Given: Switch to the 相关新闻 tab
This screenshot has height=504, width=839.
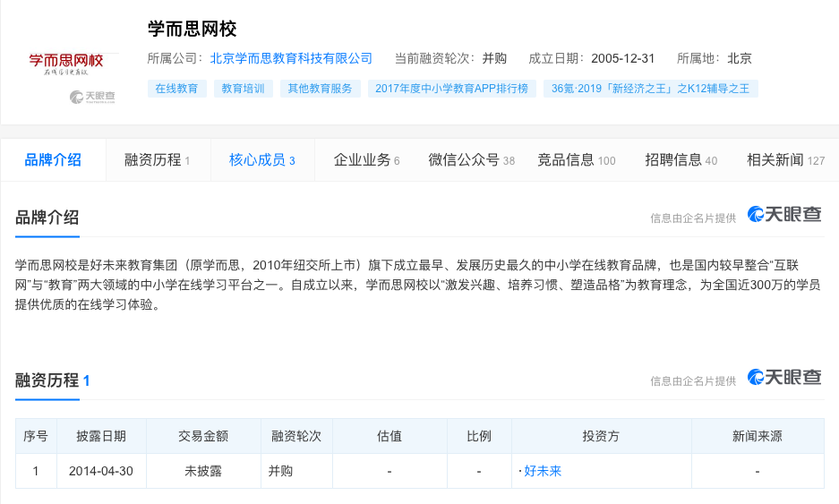Looking at the screenshot, I should 785,160.
